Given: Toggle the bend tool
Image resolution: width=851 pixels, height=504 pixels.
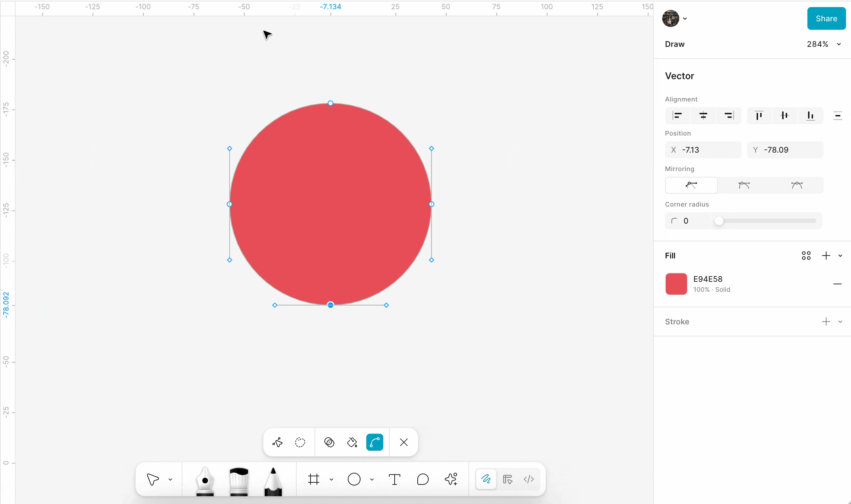Looking at the screenshot, I should (375, 442).
